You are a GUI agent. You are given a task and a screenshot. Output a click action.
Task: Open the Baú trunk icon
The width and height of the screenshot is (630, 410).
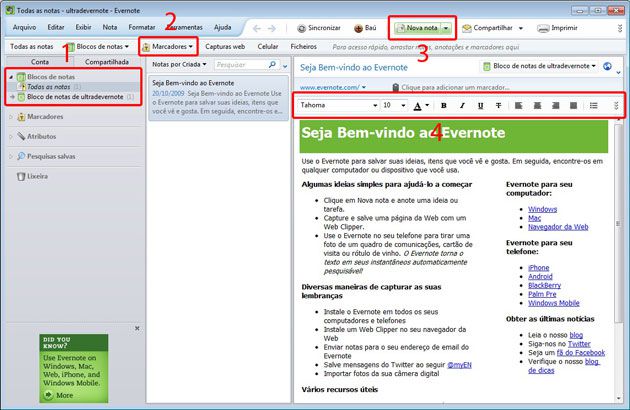click(358, 28)
